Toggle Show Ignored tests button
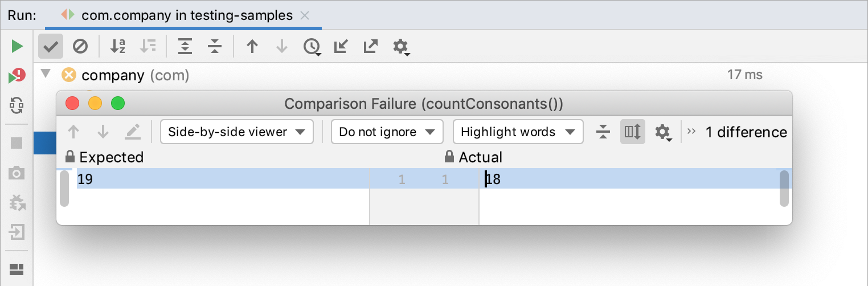 pos(80,46)
